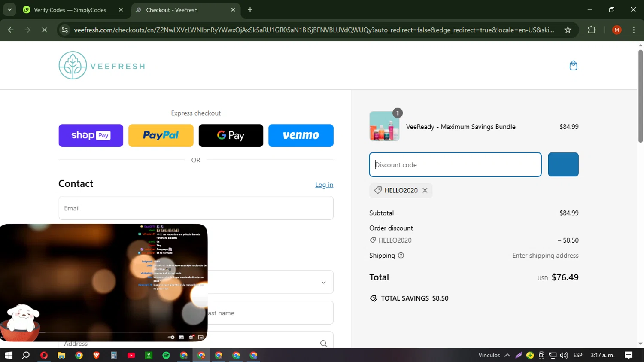Open Chrome three-dot menu
The image size is (644, 362).
634,30
